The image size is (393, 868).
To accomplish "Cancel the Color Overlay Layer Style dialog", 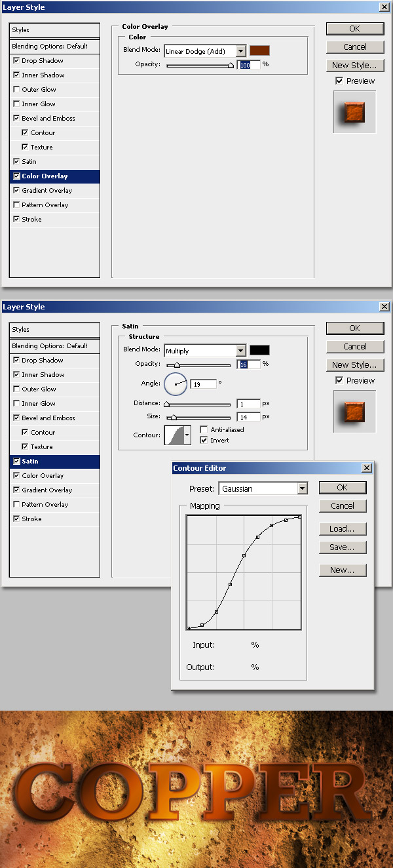I will pyautogui.click(x=354, y=47).
